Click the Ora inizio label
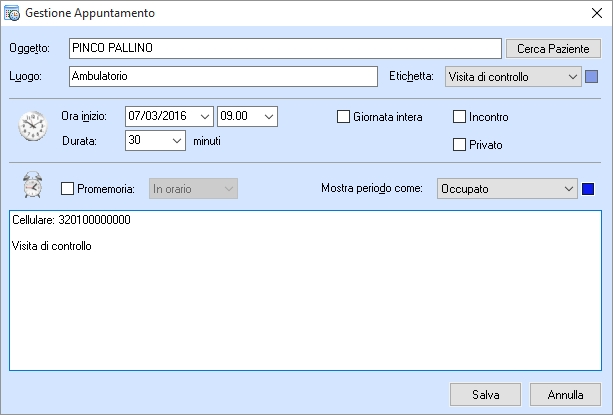The height and width of the screenshot is (415, 613). pyautogui.click(x=84, y=116)
